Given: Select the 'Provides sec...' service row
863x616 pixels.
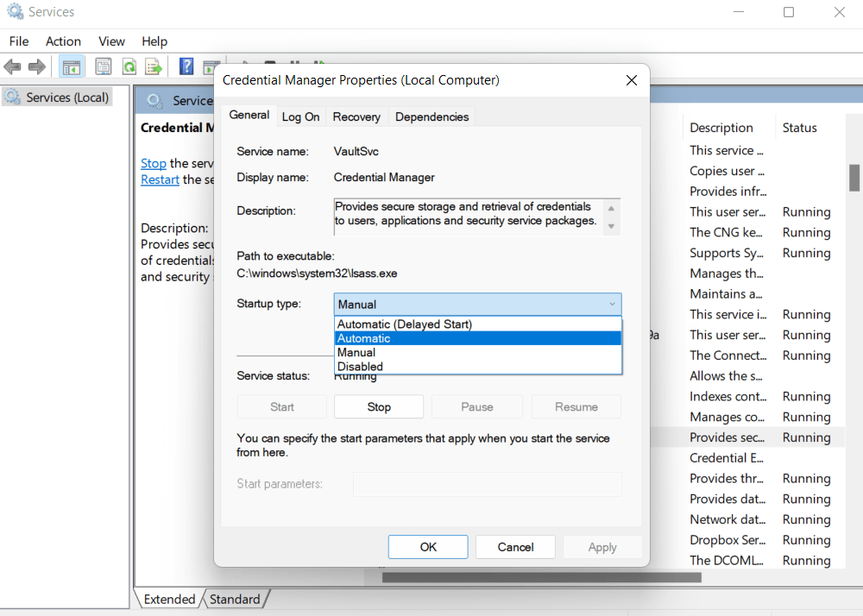Looking at the screenshot, I should (x=747, y=437).
